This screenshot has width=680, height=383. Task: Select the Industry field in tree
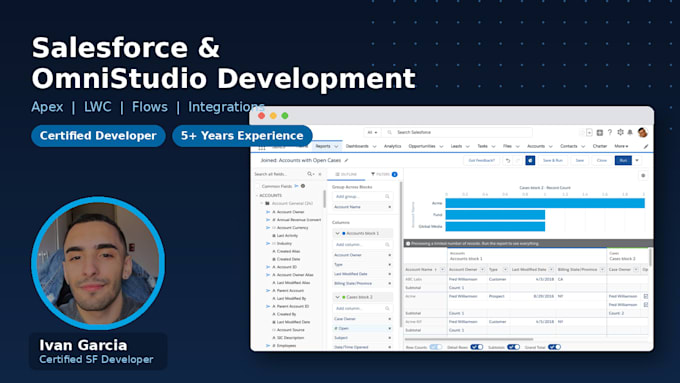(x=284, y=243)
